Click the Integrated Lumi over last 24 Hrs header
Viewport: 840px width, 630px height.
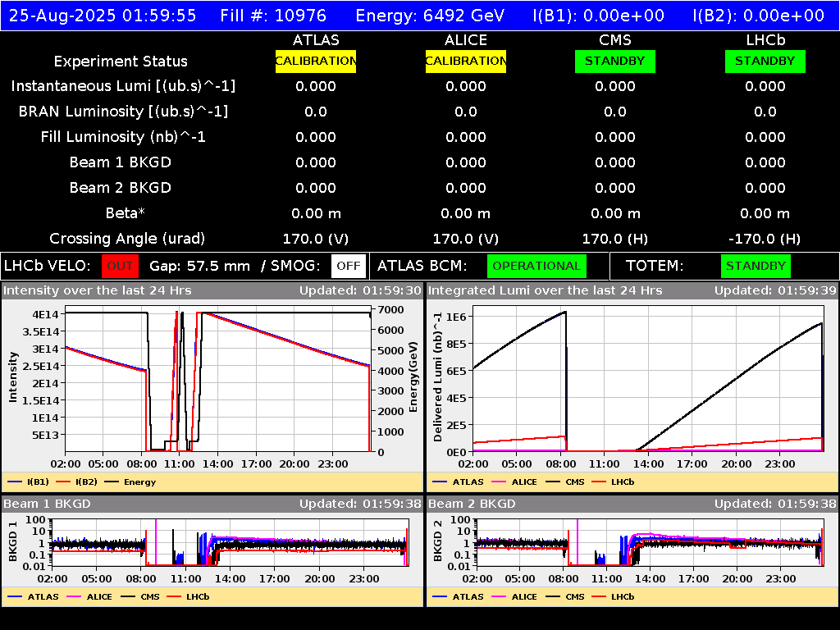click(546, 290)
